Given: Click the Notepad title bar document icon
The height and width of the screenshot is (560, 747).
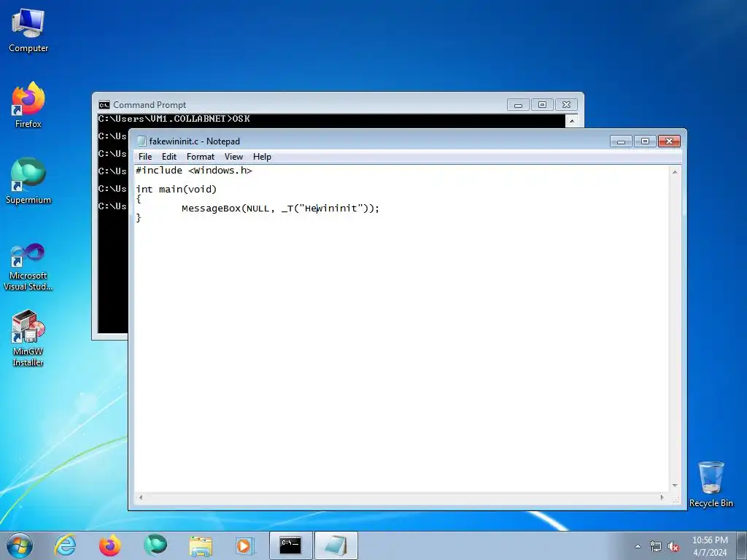Looking at the screenshot, I should (x=142, y=141).
